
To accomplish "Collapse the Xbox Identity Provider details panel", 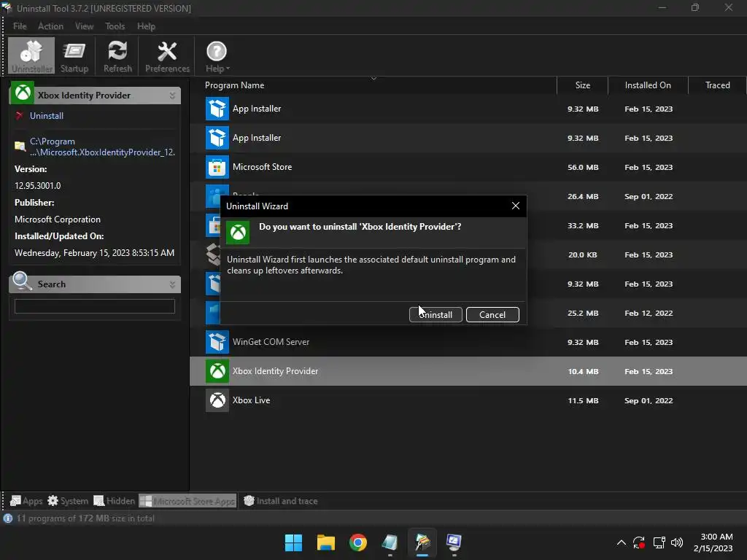I will tap(172, 96).
